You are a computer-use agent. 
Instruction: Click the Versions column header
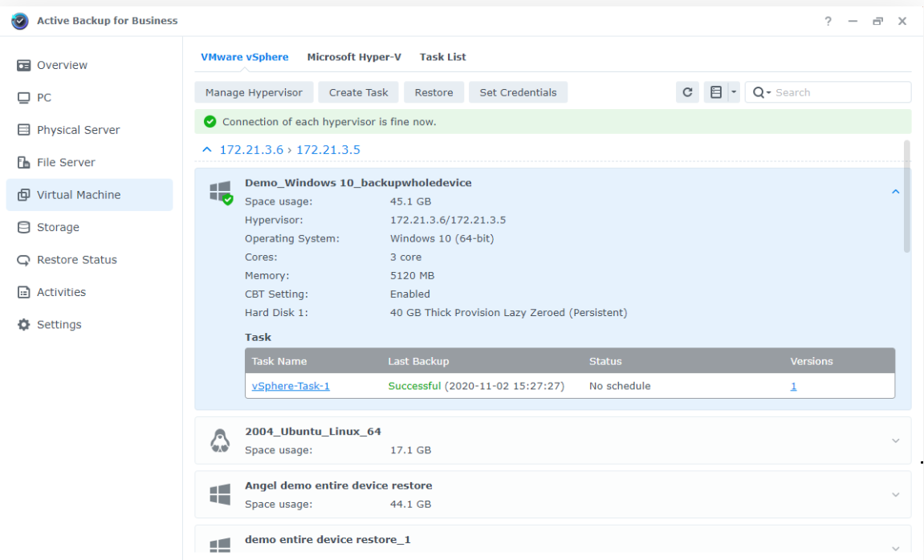pyautogui.click(x=812, y=362)
